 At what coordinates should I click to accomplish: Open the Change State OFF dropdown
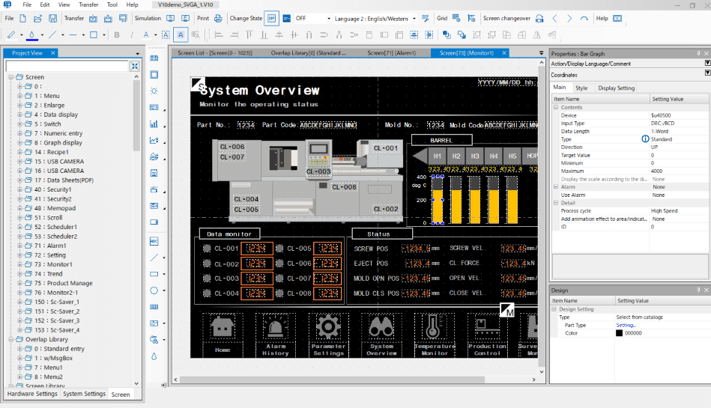coord(329,19)
